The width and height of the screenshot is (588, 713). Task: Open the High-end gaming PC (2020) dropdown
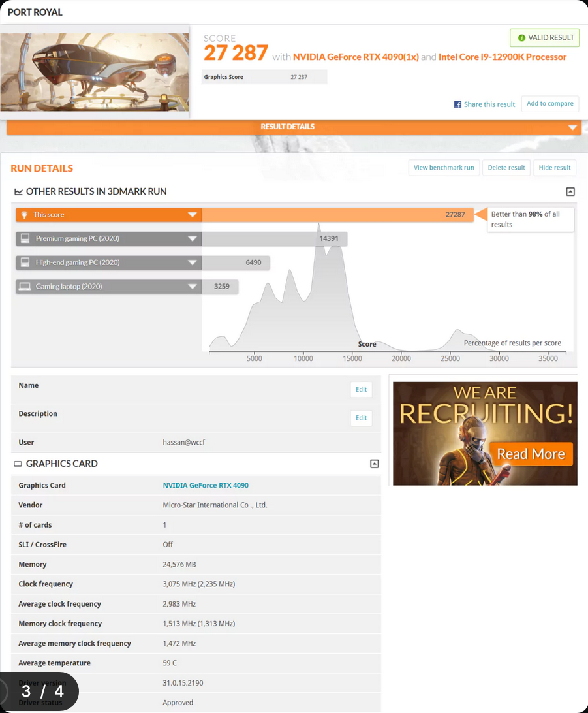193,262
